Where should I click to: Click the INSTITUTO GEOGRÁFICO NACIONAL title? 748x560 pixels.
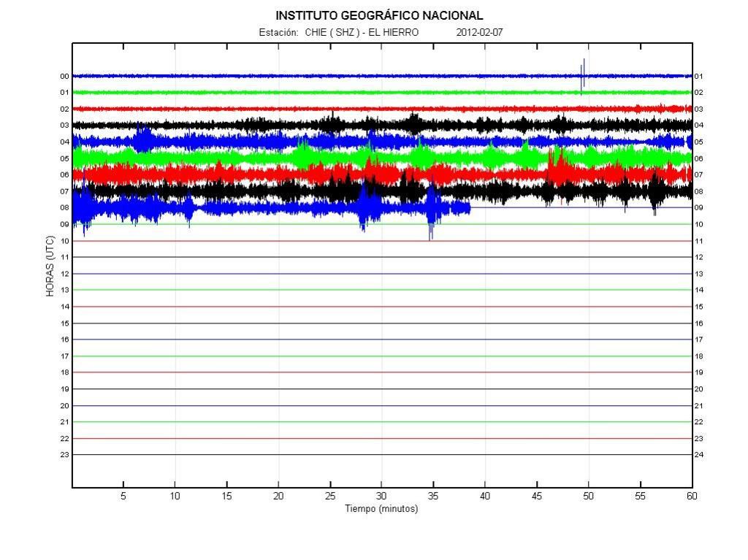tap(379, 15)
